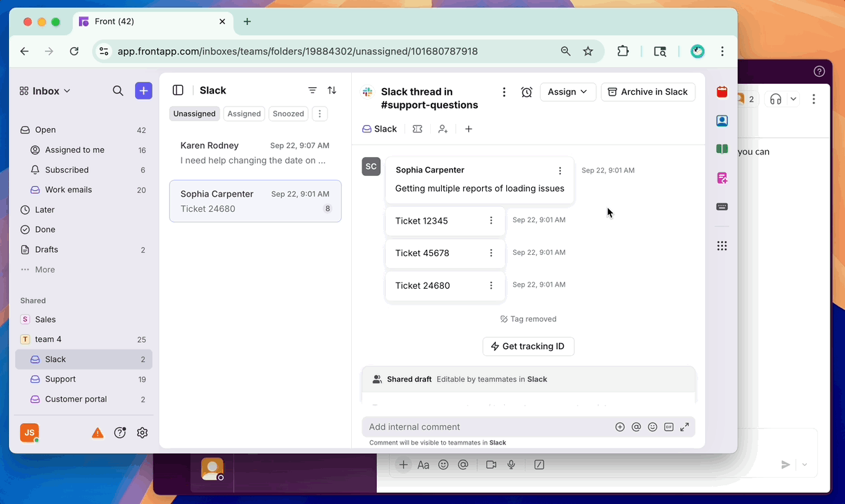This screenshot has width=845, height=504.
Task: Toggle the conversation list panel icon
Action: pos(178,90)
